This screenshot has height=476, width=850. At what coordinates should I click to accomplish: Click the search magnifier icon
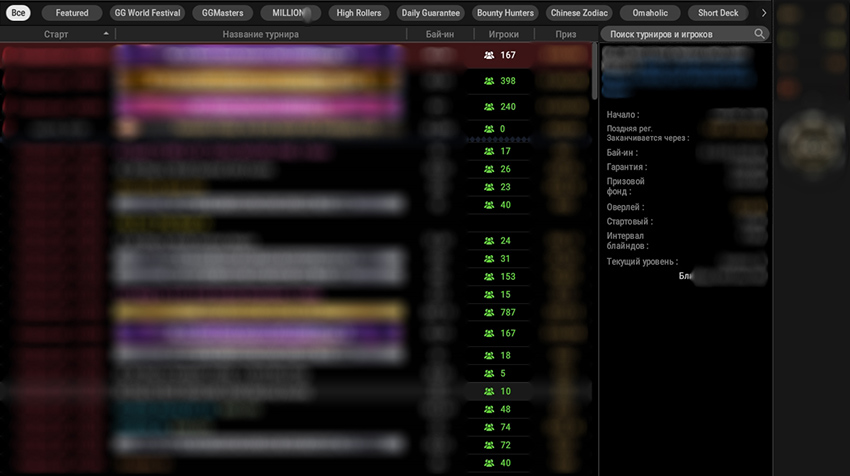point(759,34)
